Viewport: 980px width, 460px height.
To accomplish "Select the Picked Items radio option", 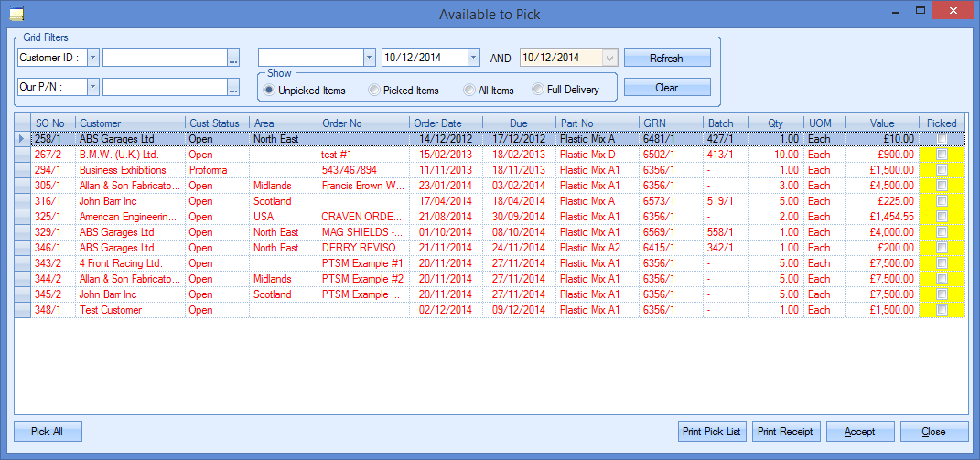I will point(373,90).
